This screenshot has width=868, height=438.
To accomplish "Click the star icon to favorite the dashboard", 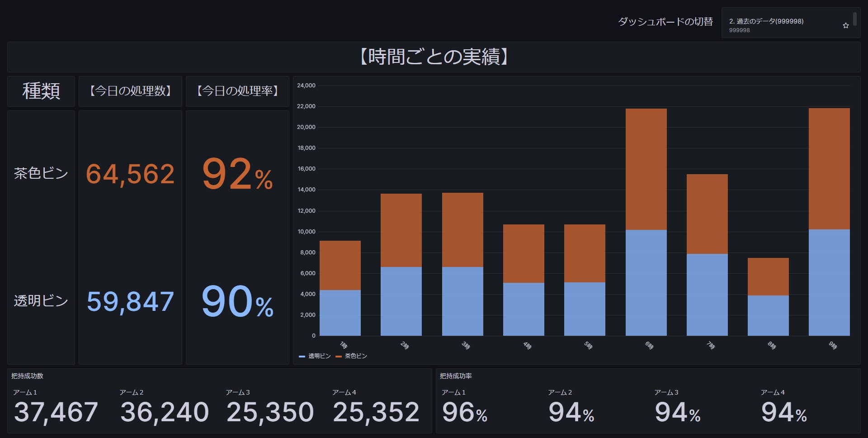I will pos(845,25).
